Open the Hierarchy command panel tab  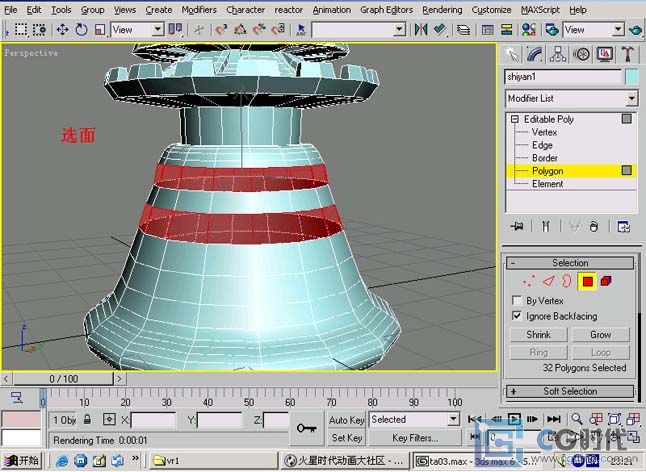pos(558,54)
